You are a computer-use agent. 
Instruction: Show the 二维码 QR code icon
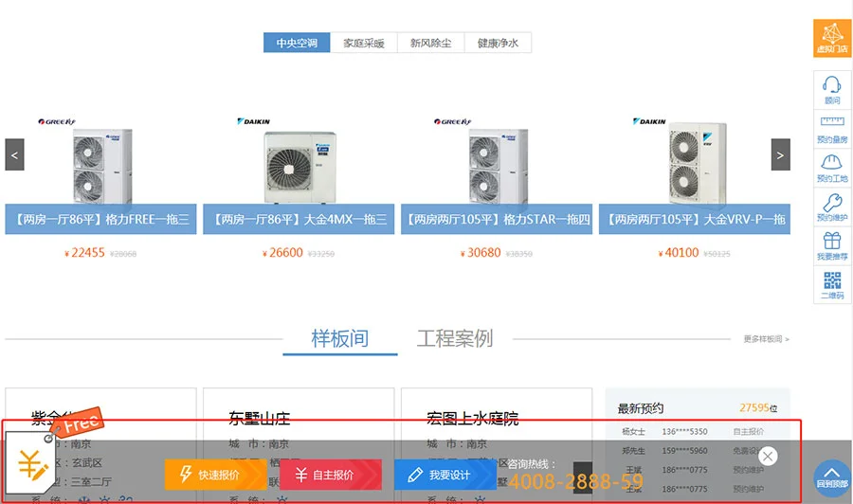[x=832, y=285]
